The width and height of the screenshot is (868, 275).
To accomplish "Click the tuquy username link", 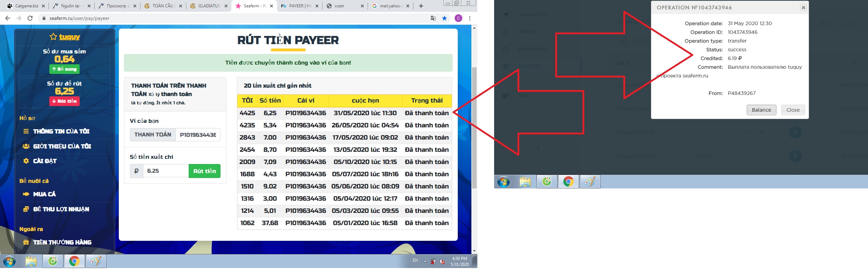I will (69, 37).
